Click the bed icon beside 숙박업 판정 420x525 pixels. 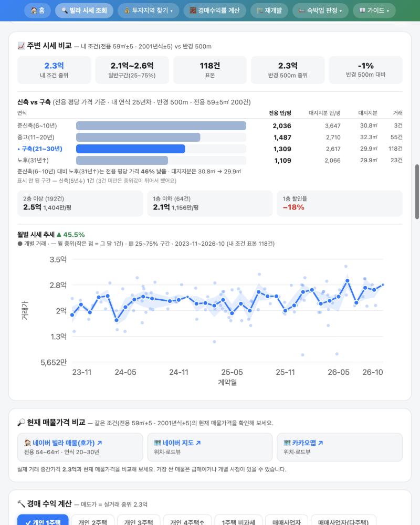click(x=301, y=10)
